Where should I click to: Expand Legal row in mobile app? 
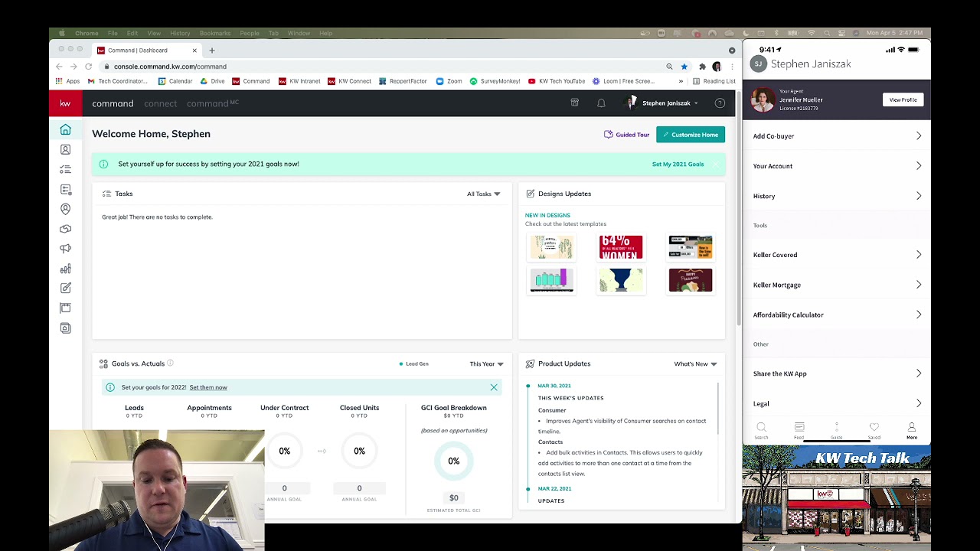coord(837,403)
